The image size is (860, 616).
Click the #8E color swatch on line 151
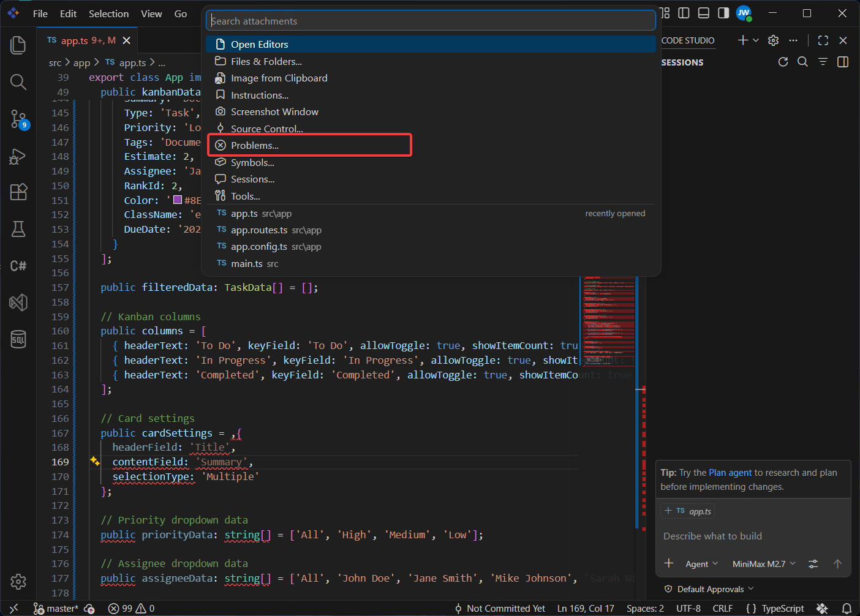[x=178, y=200]
